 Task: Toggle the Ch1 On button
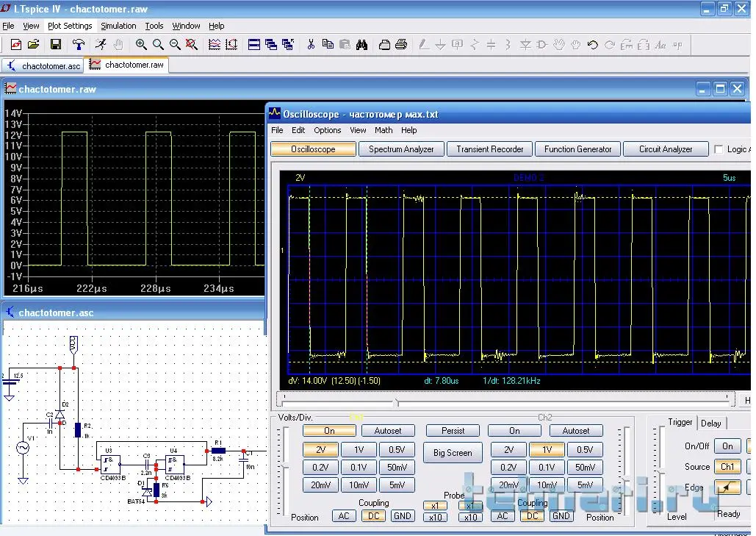(329, 431)
